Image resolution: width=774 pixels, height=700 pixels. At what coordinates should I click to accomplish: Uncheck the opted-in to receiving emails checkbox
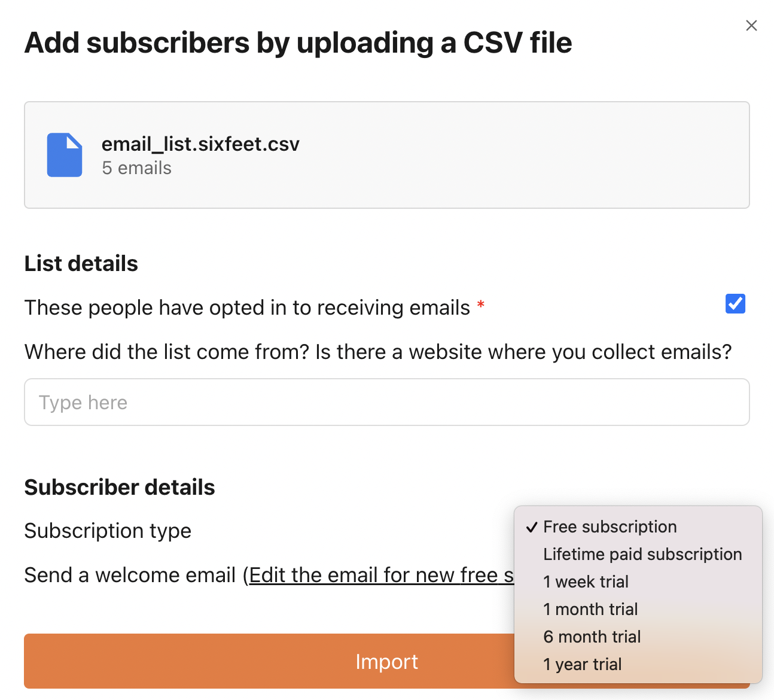coord(735,304)
